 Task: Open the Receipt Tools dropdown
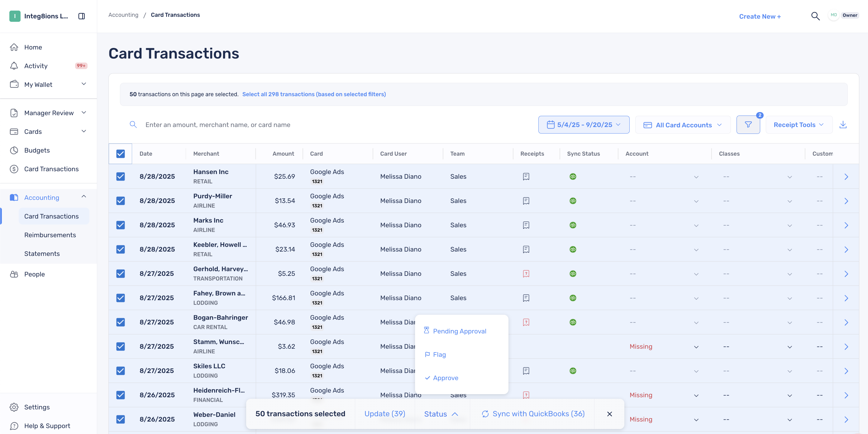(x=799, y=125)
